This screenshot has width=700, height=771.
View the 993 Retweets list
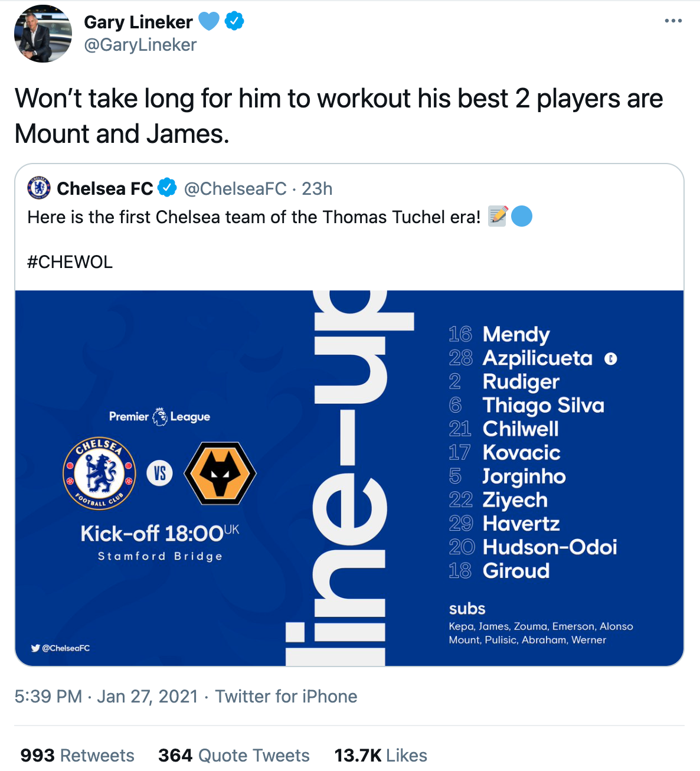pos(77,755)
